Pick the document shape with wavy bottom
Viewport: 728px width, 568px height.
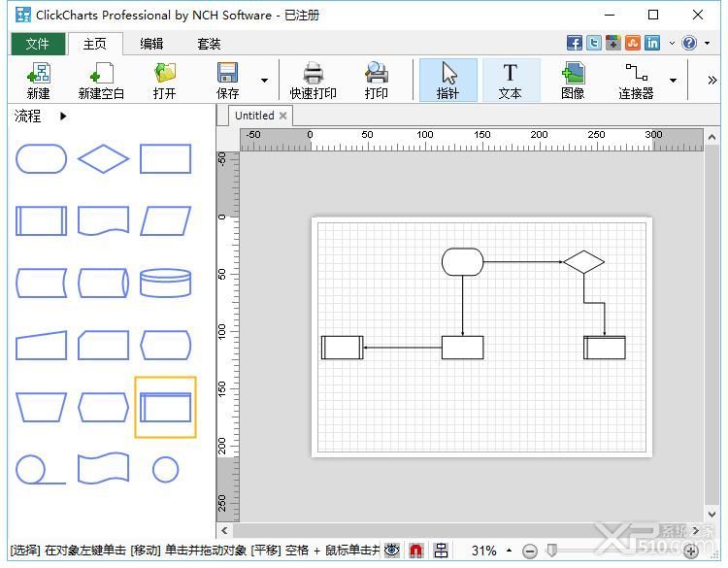pos(103,221)
